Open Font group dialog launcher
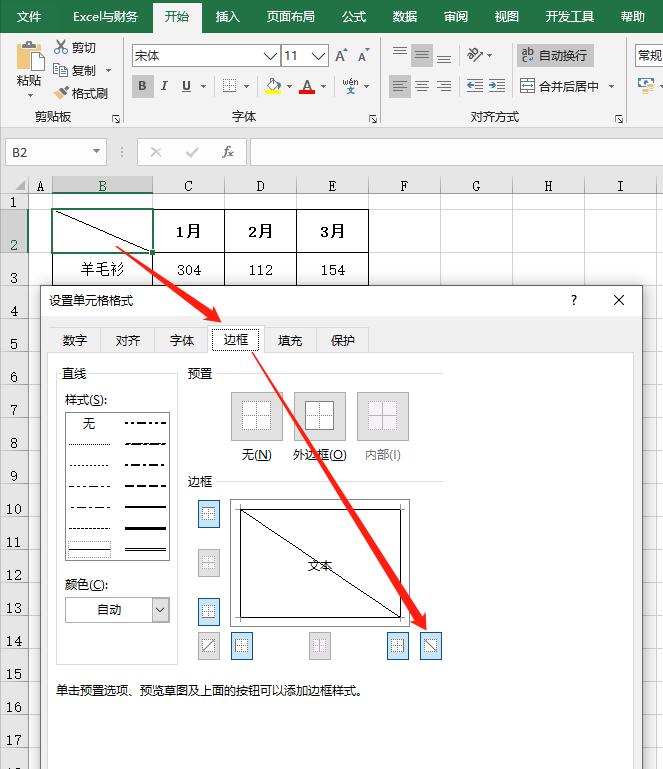663x769 pixels. [x=373, y=119]
